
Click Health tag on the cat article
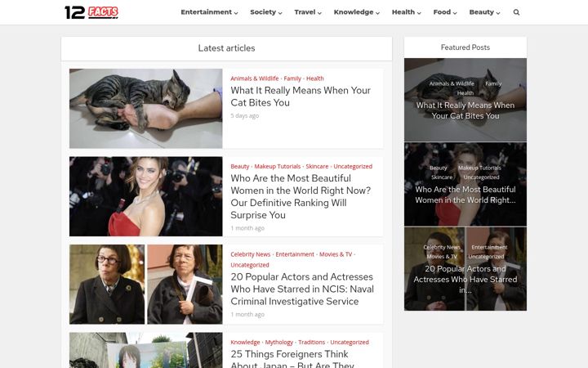tap(315, 79)
